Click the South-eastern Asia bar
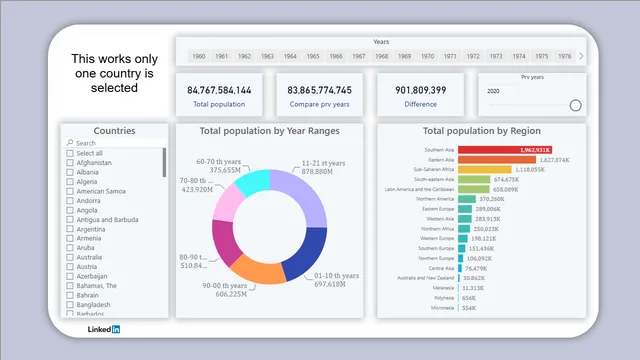The height and width of the screenshot is (360, 640). click(474, 179)
